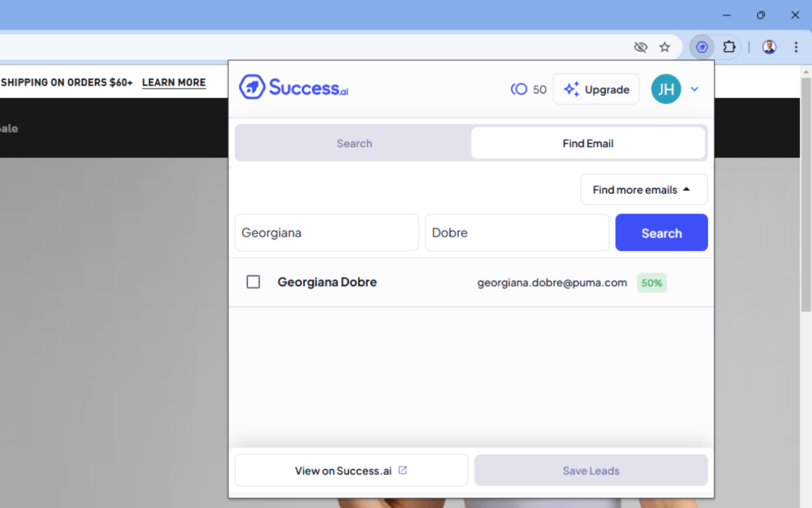Image resolution: width=812 pixels, height=508 pixels.
Task: Click the sparkle icon inside the Upgrade button
Action: tap(570, 89)
